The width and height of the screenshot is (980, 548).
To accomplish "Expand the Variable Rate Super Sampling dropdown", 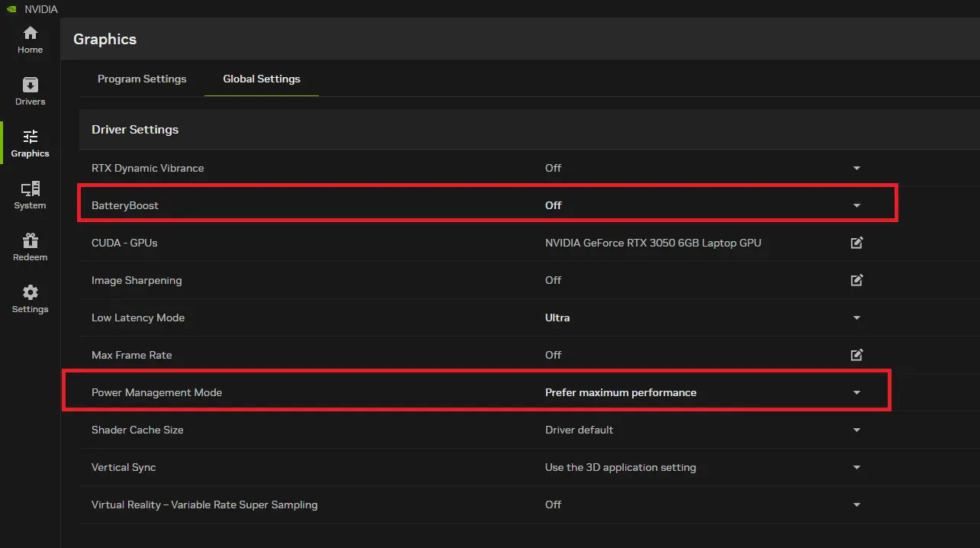I will click(856, 504).
